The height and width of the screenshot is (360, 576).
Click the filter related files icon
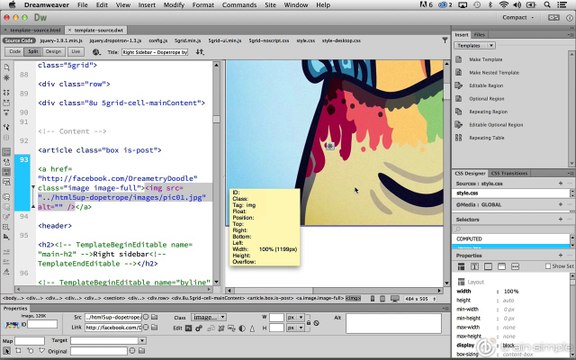[445, 40]
